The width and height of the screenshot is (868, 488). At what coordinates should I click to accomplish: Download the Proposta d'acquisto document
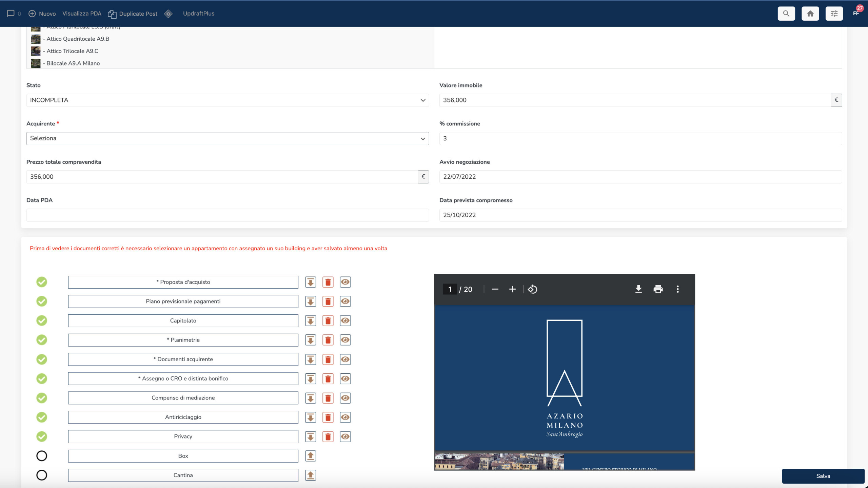(310, 282)
